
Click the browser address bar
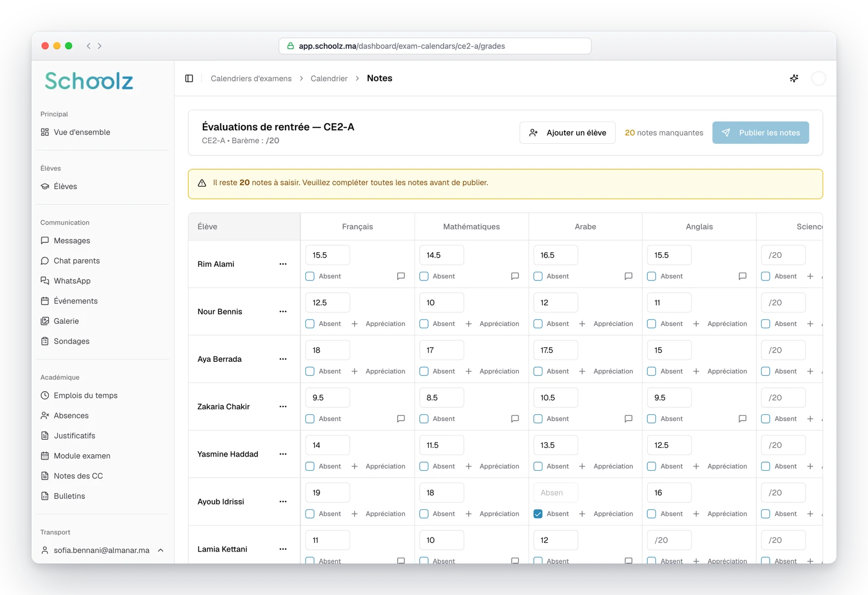click(435, 46)
